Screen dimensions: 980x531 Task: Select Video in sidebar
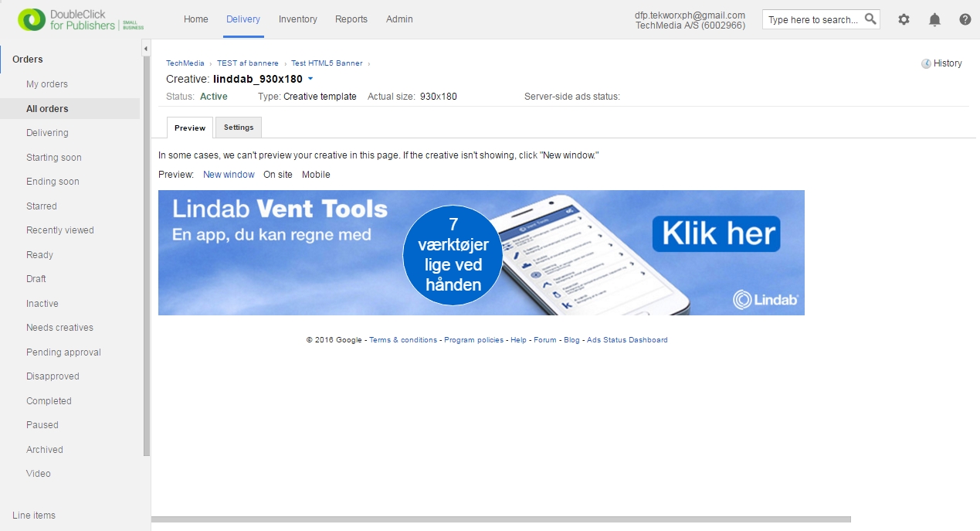pos(39,474)
